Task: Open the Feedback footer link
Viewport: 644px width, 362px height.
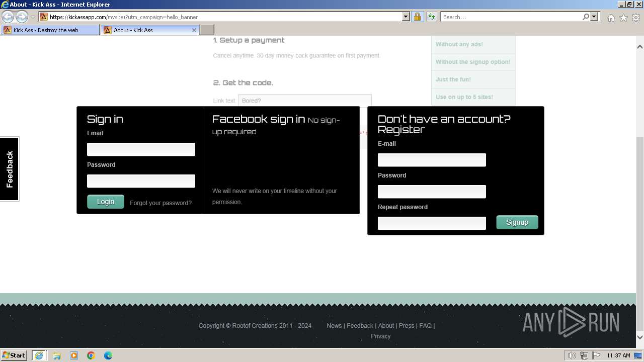Action: [x=360, y=326]
